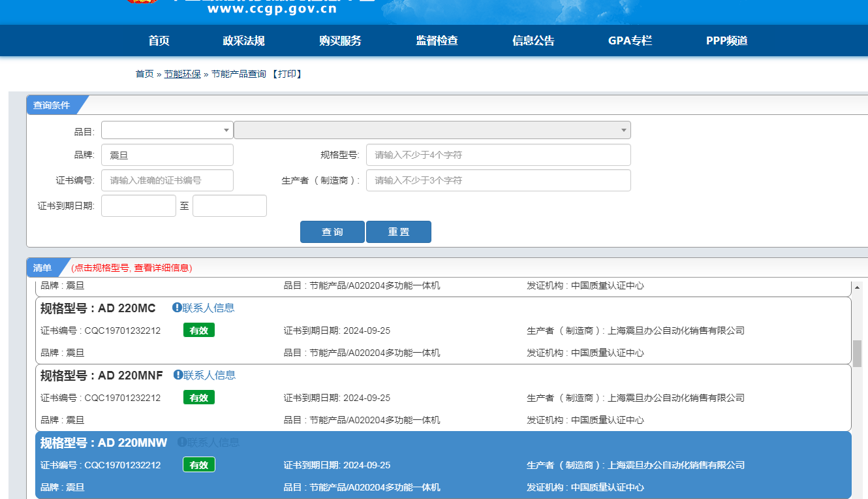Open the PPP频道 navigation item
868x499 pixels.
pos(726,40)
